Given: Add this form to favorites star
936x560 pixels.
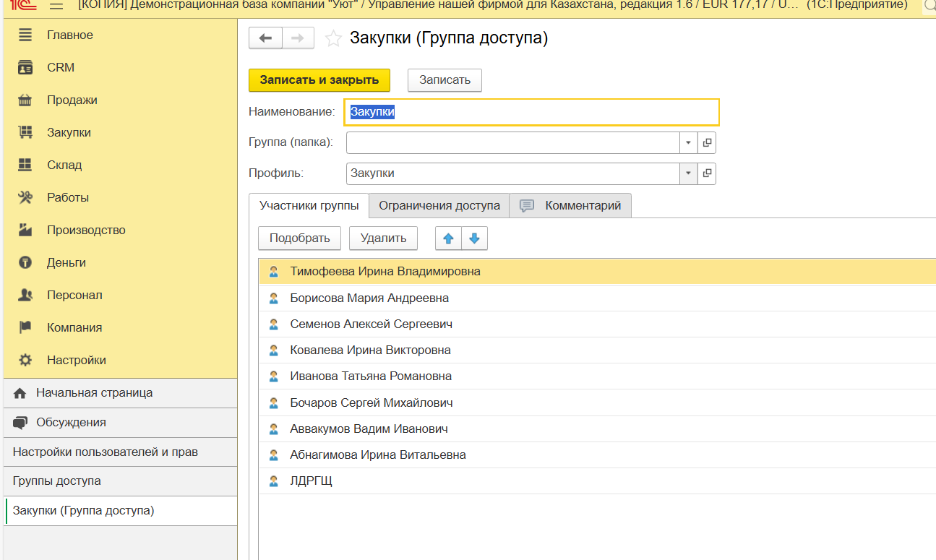Looking at the screenshot, I should click(333, 39).
